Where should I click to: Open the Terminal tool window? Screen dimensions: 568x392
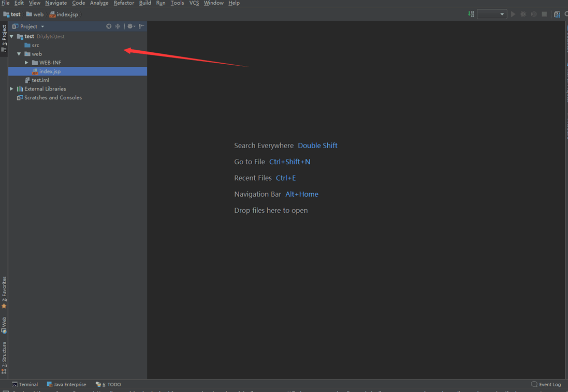click(x=25, y=384)
